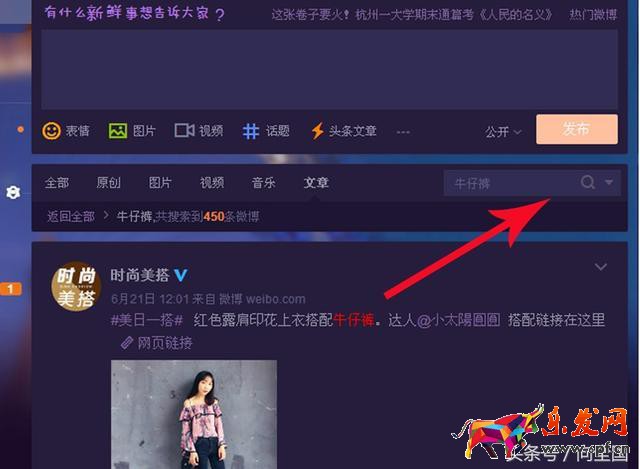This screenshot has width=640, height=469.
Task: Switch to the 视频 filter tab
Action: pos(212,182)
